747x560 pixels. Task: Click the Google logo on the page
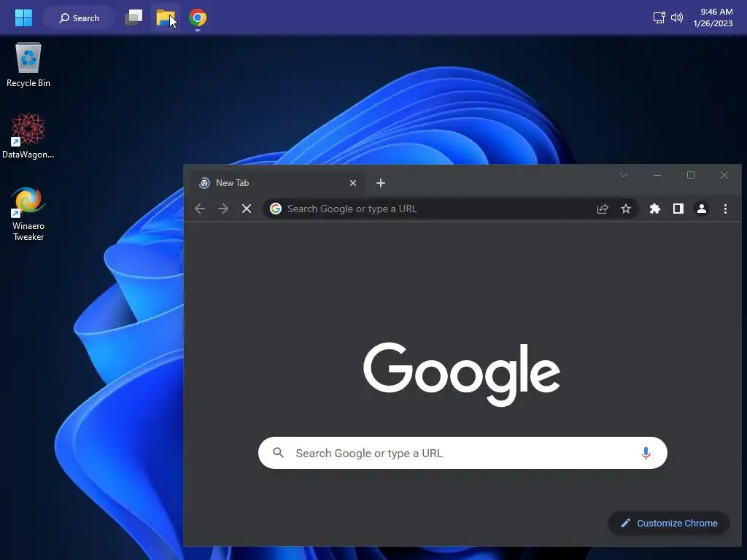click(x=462, y=374)
